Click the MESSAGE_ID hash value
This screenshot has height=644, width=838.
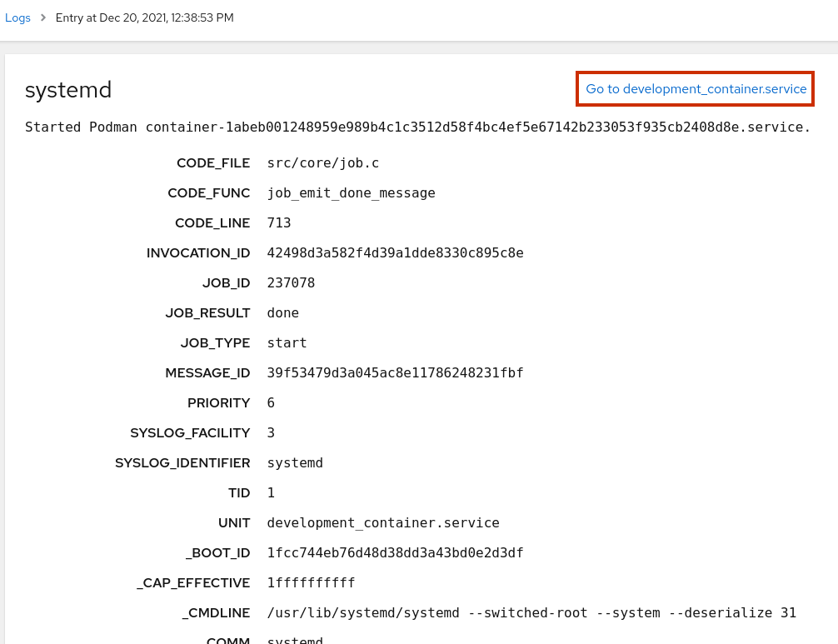click(x=395, y=373)
